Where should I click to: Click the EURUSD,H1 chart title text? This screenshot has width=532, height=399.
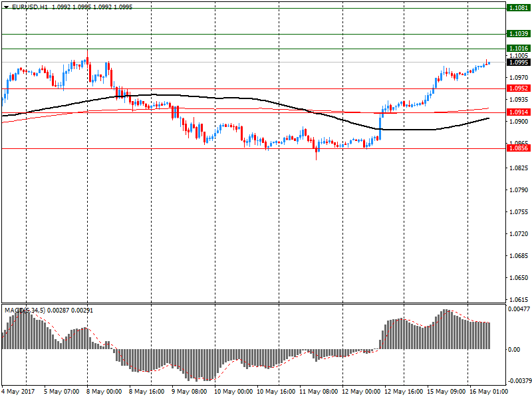[x=30, y=7]
